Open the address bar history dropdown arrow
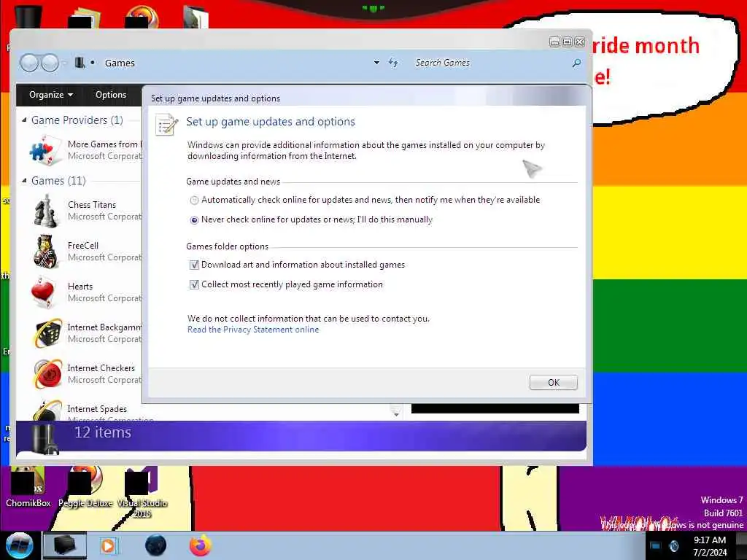The image size is (747, 560). click(377, 63)
